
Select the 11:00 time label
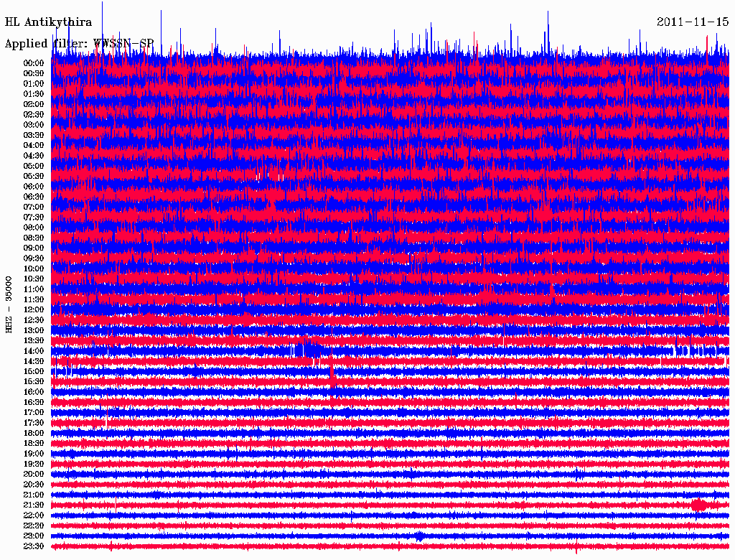click(34, 289)
